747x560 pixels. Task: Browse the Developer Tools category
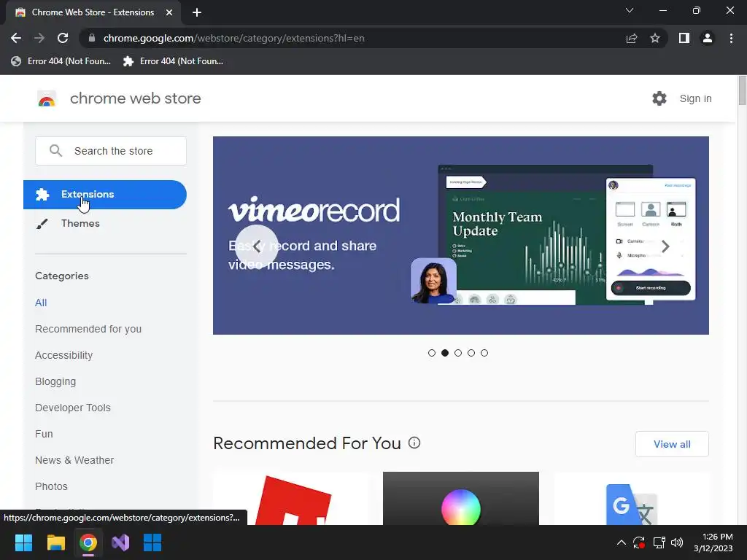[x=73, y=408]
